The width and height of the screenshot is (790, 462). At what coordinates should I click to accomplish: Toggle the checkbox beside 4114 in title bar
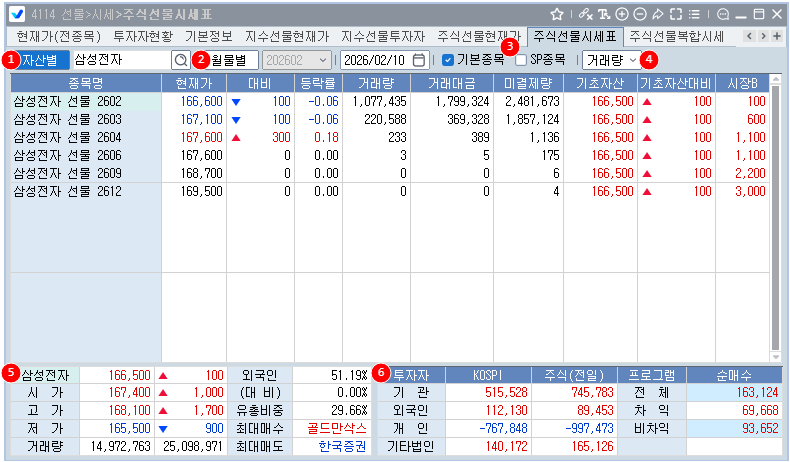(x=17, y=14)
